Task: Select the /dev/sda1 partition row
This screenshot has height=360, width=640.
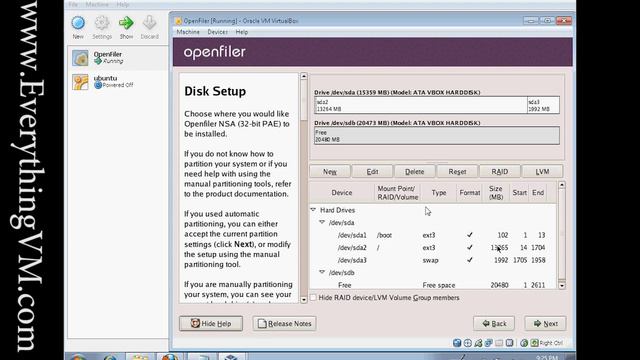Action: 433,235
